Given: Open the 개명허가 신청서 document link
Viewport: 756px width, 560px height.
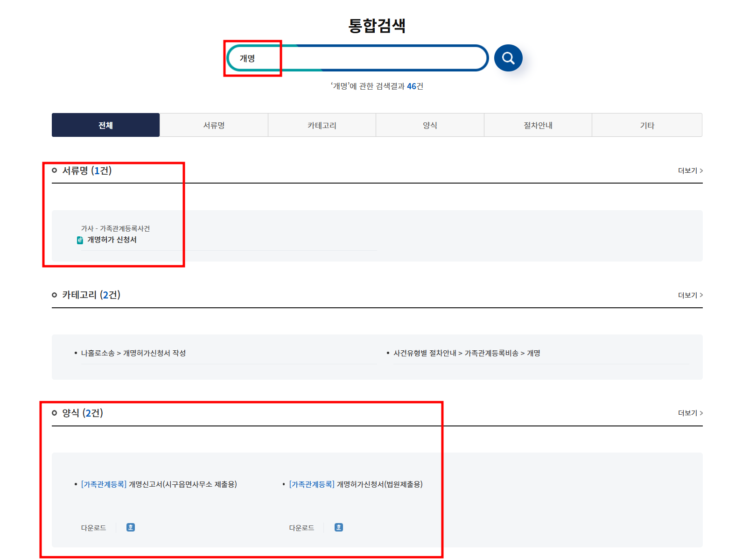Looking at the screenshot, I should (112, 240).
